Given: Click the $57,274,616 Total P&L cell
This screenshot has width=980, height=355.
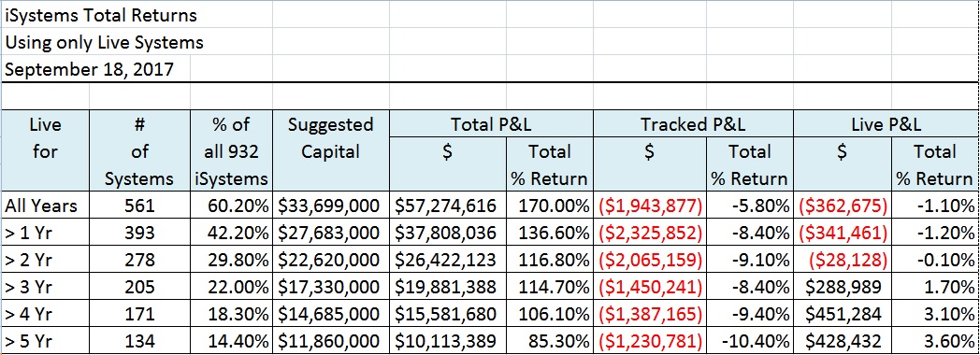Looking at the screenshot, I should 447,206.
